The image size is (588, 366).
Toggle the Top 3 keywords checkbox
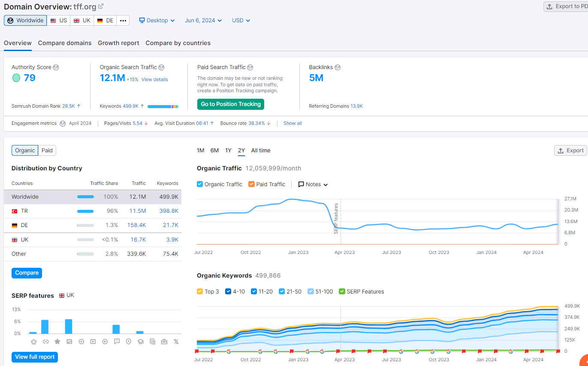click(x=200, y=291)
